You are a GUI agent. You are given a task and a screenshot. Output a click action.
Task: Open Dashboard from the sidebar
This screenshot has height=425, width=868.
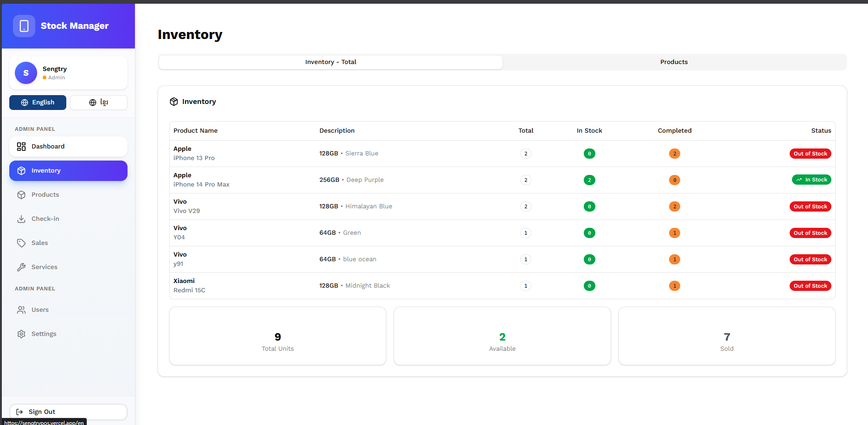click(68, 147)
